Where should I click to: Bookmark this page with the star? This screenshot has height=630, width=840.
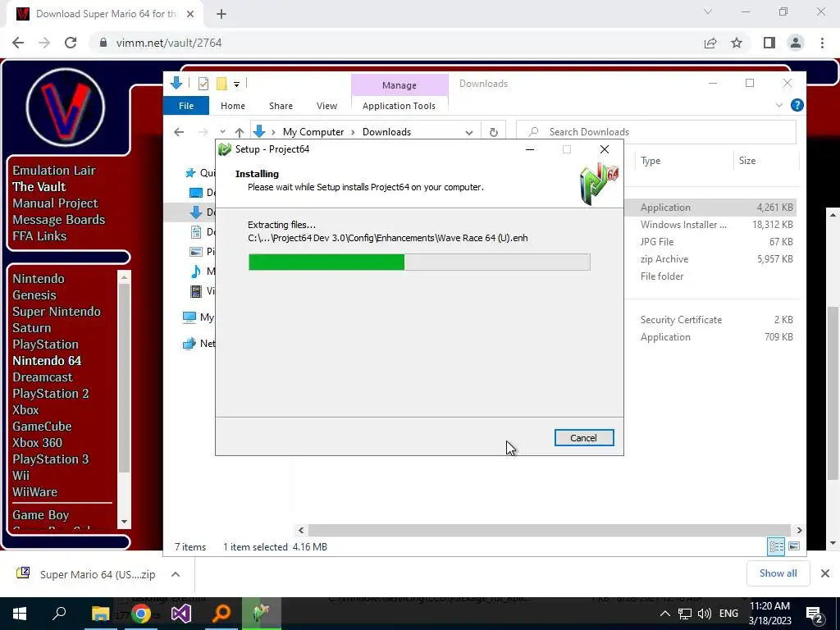click(x=737, y=43)
